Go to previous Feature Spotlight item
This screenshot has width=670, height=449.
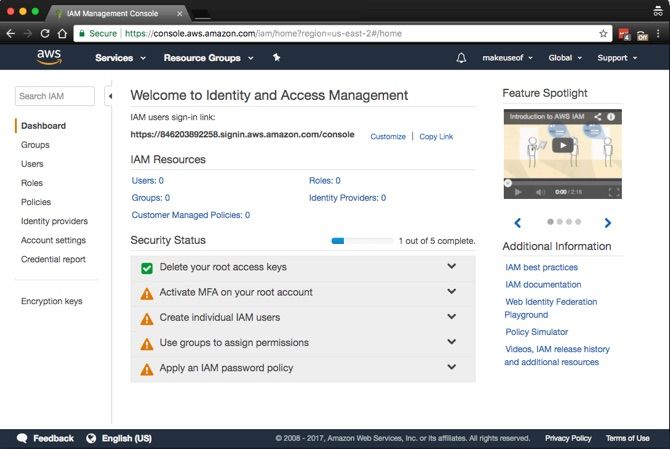pos(518,223)
